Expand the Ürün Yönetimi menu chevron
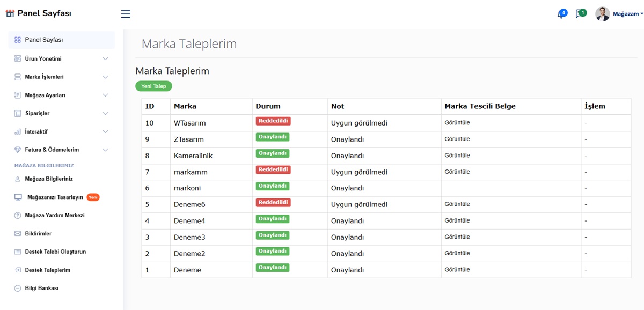 (105, 59)
